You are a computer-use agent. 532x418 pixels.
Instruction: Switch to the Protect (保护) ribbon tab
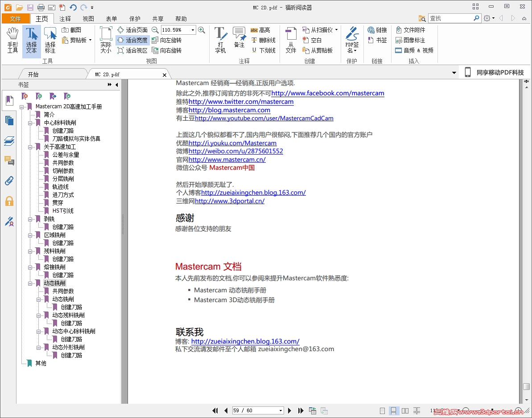[x=135, y=19]
